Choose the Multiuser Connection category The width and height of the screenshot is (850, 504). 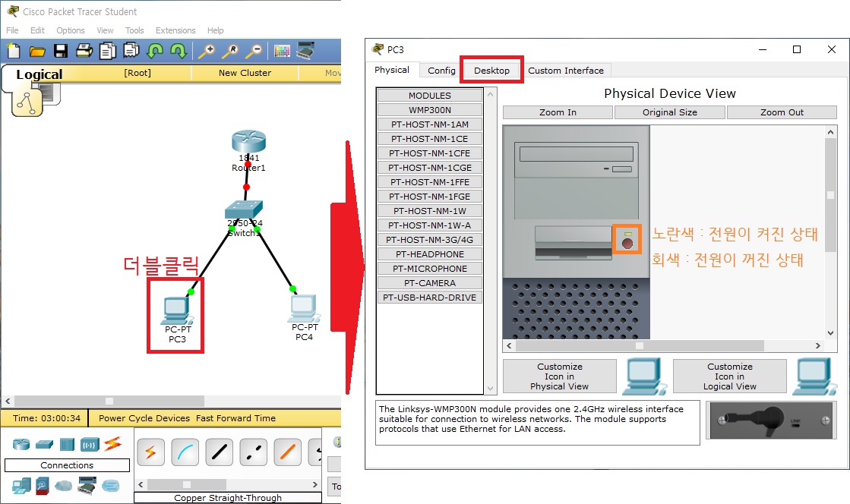110,486
